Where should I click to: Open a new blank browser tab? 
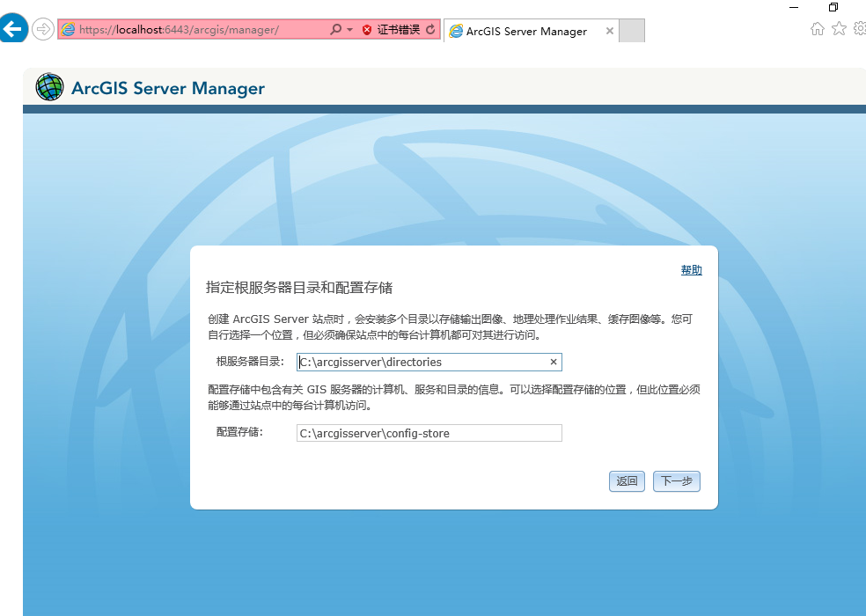(x=632, y=31)
